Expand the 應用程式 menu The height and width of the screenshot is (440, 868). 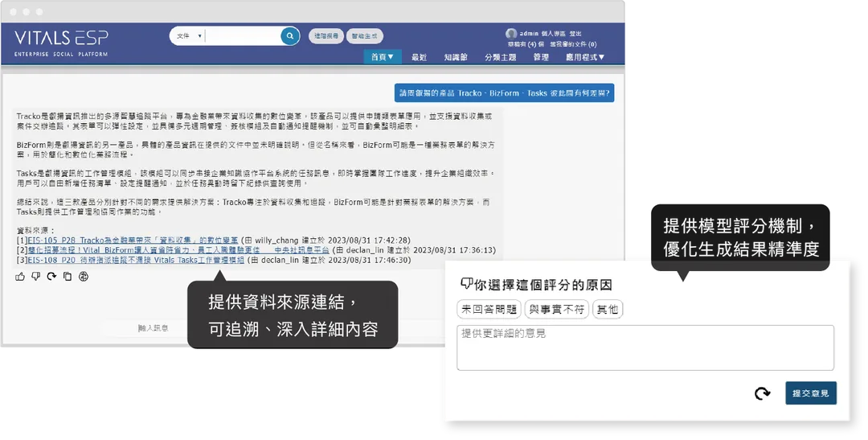(x=585, y=57)
